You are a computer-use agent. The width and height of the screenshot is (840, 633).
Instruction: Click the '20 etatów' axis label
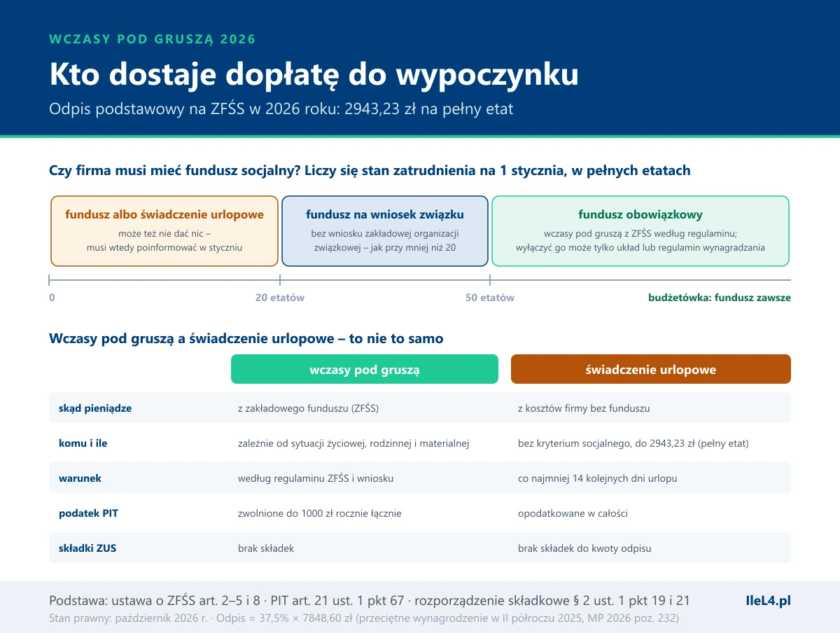point(280,298)
